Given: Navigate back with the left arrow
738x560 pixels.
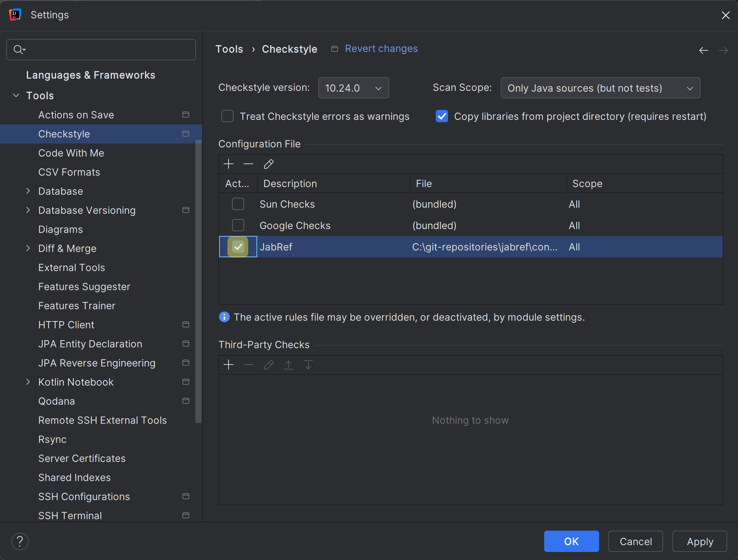Looking at the screenshot, I should click(x=704, y=50).
